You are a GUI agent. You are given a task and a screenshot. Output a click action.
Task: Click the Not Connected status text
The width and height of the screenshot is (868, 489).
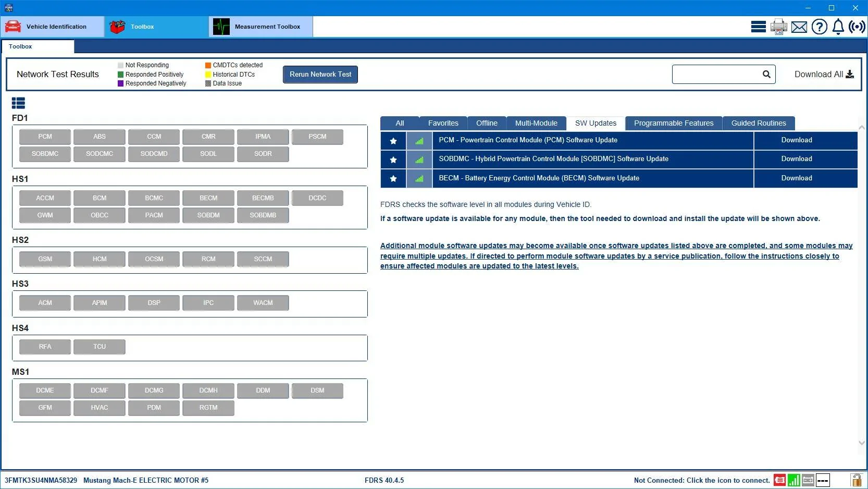click(x=702, y=480)
